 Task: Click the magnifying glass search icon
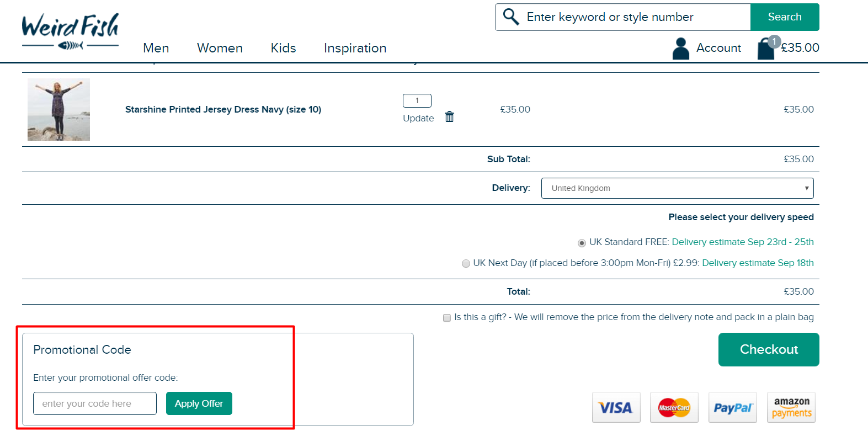point(511,17)
